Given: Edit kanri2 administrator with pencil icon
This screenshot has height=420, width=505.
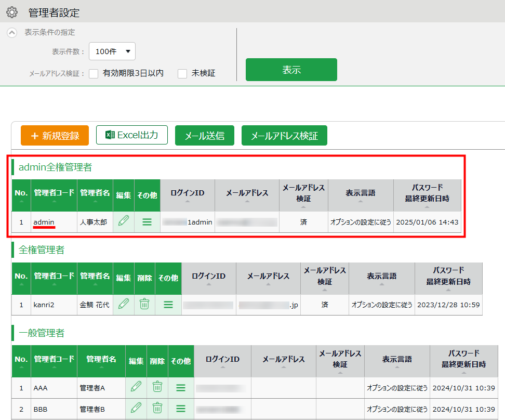Looking at the screenshot, I should click(x=123, y=304).
